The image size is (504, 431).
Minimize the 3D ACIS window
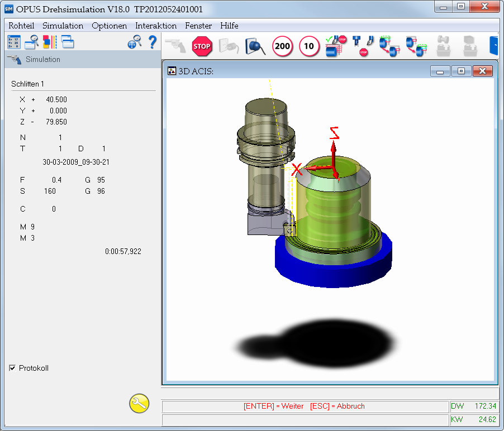coord(440,71)
